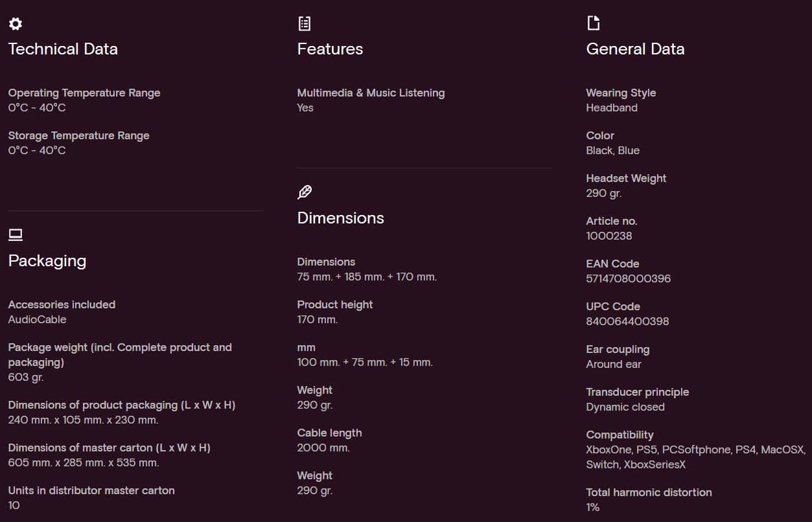Click the Color label

coord(600,135)
